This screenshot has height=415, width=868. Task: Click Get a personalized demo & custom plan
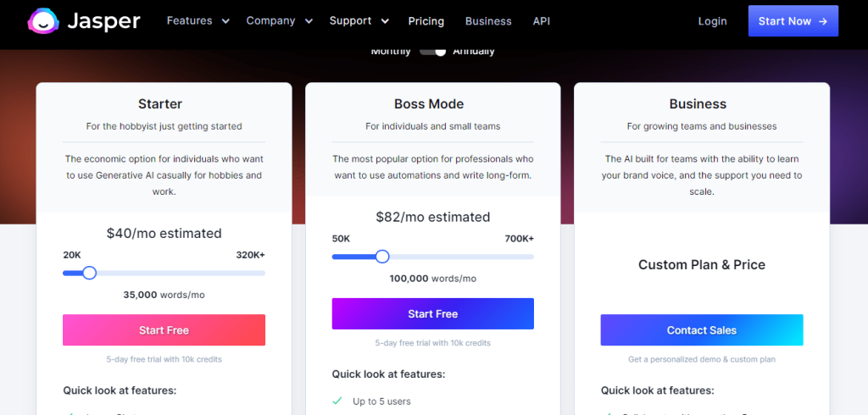click(702, 359)
